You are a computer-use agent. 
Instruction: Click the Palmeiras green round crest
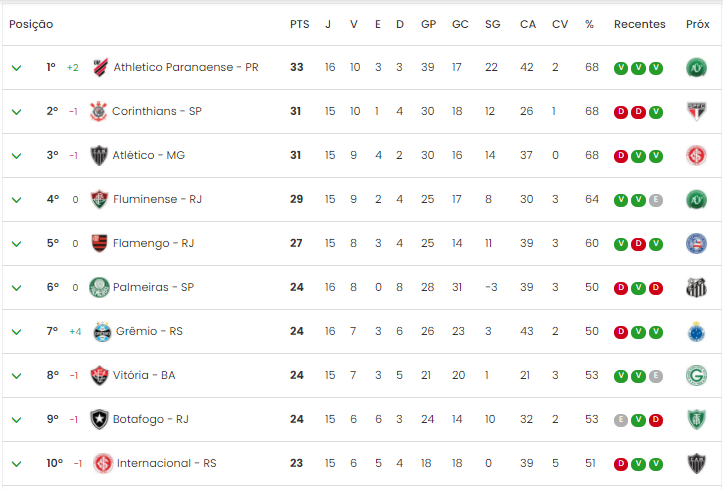click(99, 287)
